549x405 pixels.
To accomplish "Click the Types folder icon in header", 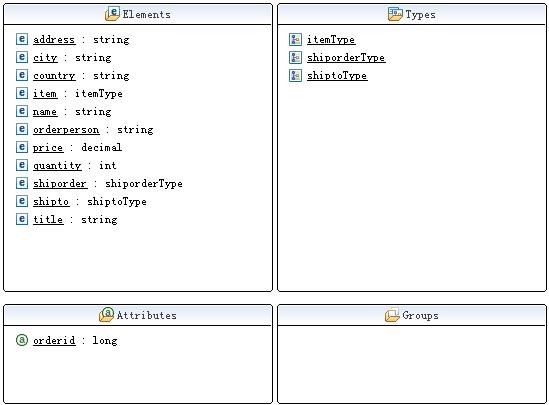I will click(395, 14).
